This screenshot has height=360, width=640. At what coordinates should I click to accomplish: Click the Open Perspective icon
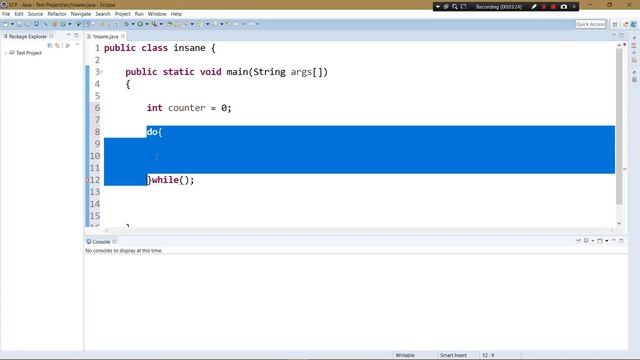pyautogui.click(x=615, y=24)
